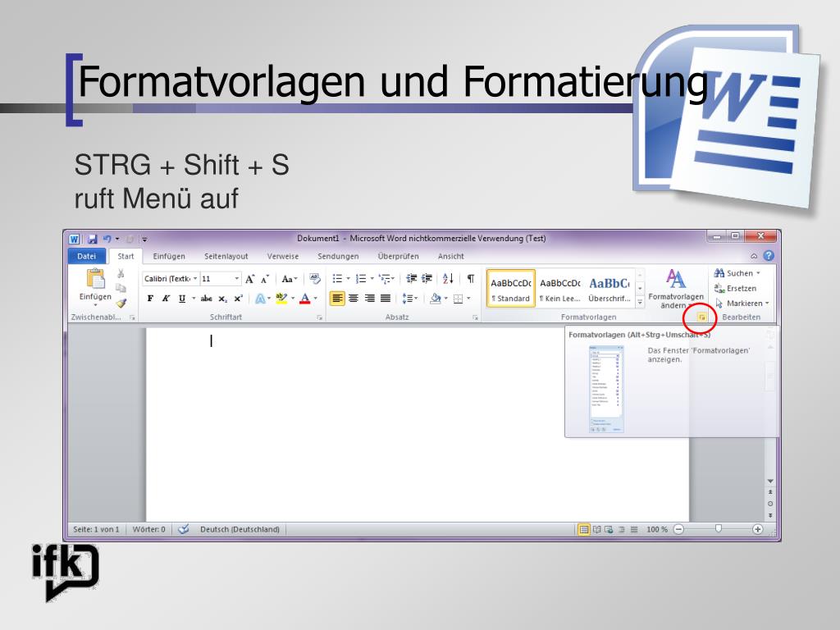
Task: Switch to the Verweise tab
Action: click(x=283, y=257)
